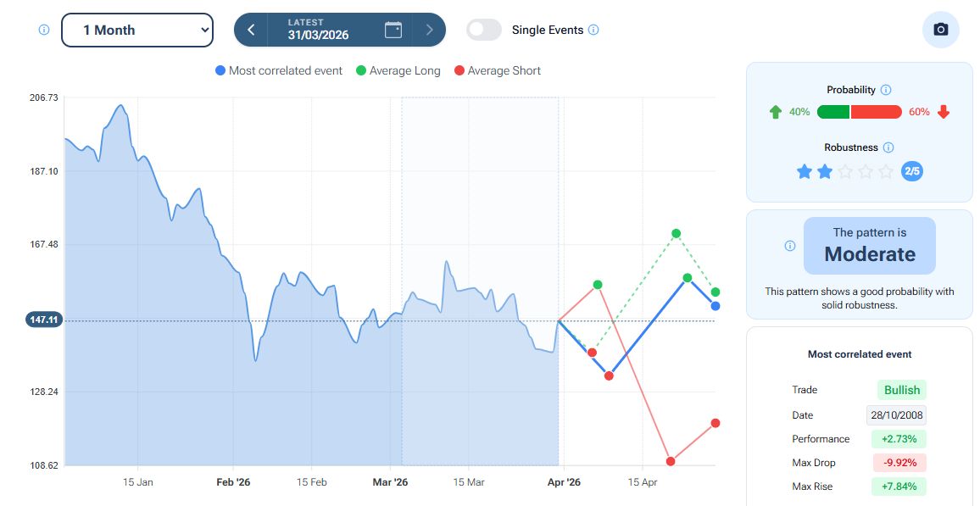The image size is (980, 506).
Task: Click the 2/5 robustness star rating
Action: tap(845, 172)
